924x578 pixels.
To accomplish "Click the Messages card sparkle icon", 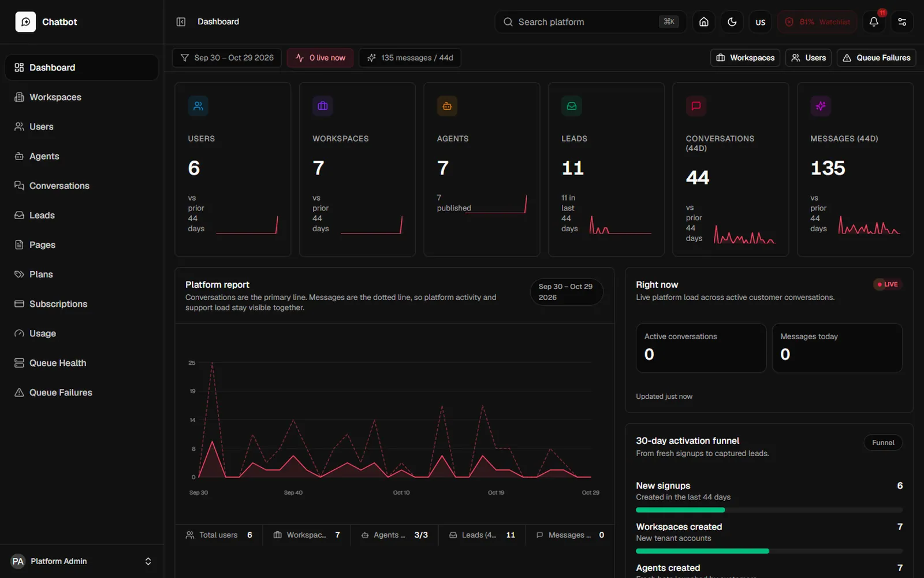I will [x=821, y=106].
